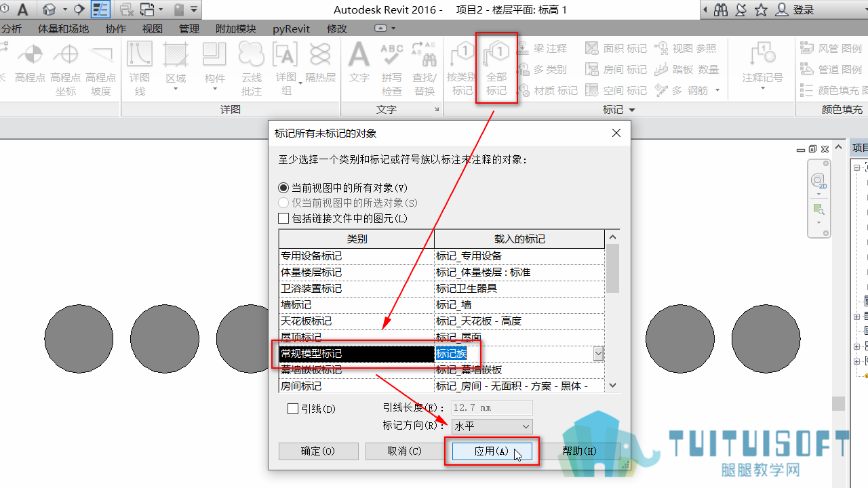This screenshot has height=488, width=868.
Task: Switch to the View (视图) tab
Action: (x=153, y=28)
